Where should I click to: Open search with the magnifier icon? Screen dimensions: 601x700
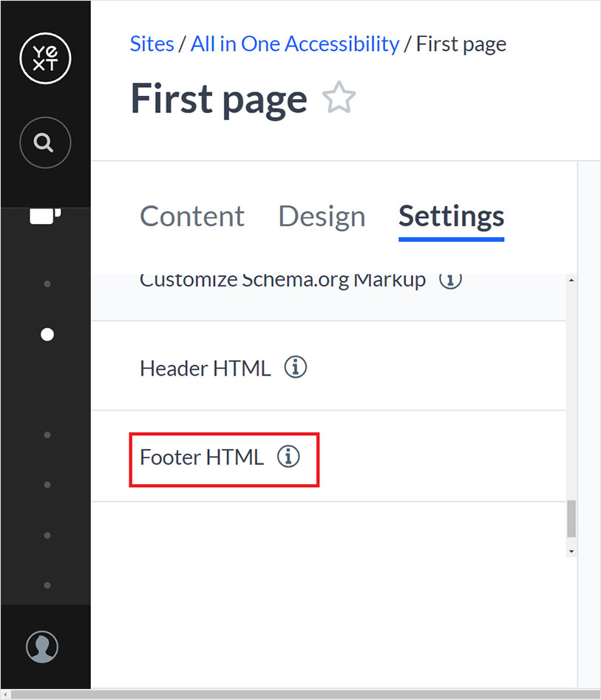click(x=45, y=143)
